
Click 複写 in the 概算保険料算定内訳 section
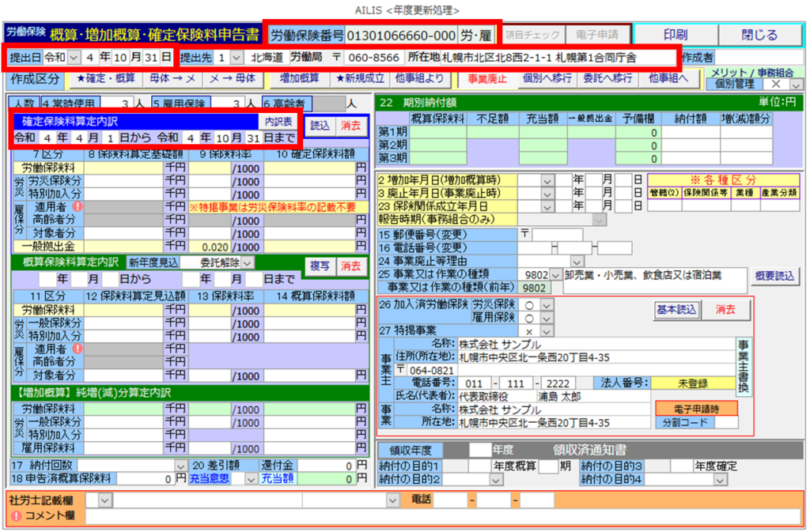tap(319, 266)
